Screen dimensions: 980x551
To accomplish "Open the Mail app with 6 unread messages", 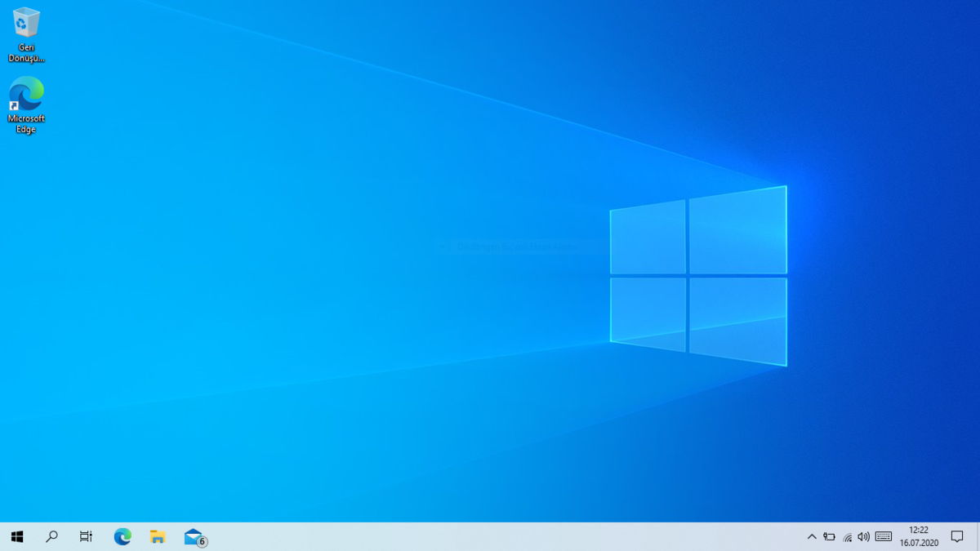I will pyautogui.click(x=191, y=536).
